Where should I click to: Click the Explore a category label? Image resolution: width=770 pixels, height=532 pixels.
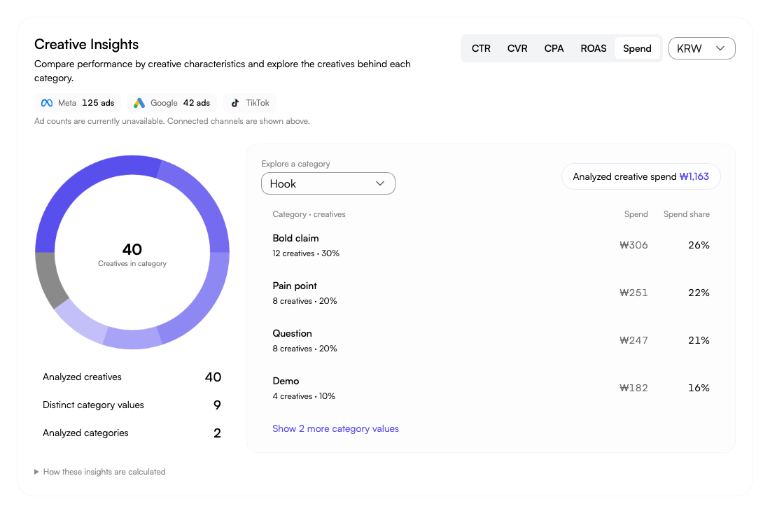click(295, 164)
